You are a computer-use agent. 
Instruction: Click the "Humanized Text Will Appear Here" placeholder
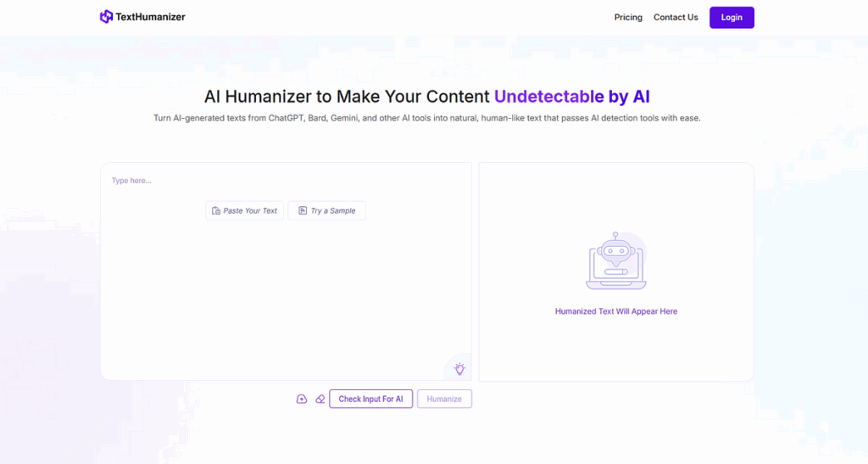pos(616,311)
